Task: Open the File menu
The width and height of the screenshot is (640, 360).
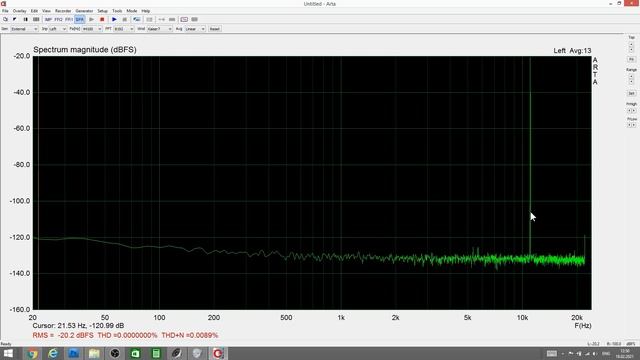Action: (x=5, y=11)
